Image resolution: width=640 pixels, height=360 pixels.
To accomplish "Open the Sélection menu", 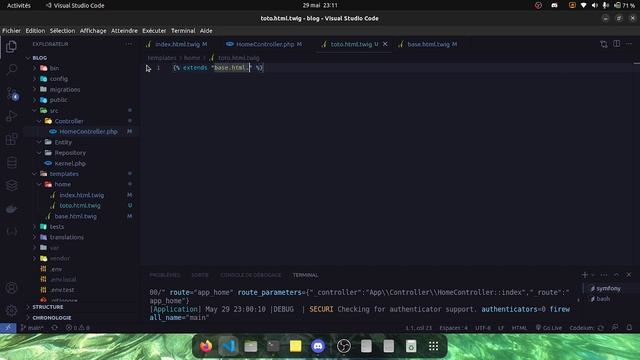I will point(62,31).
